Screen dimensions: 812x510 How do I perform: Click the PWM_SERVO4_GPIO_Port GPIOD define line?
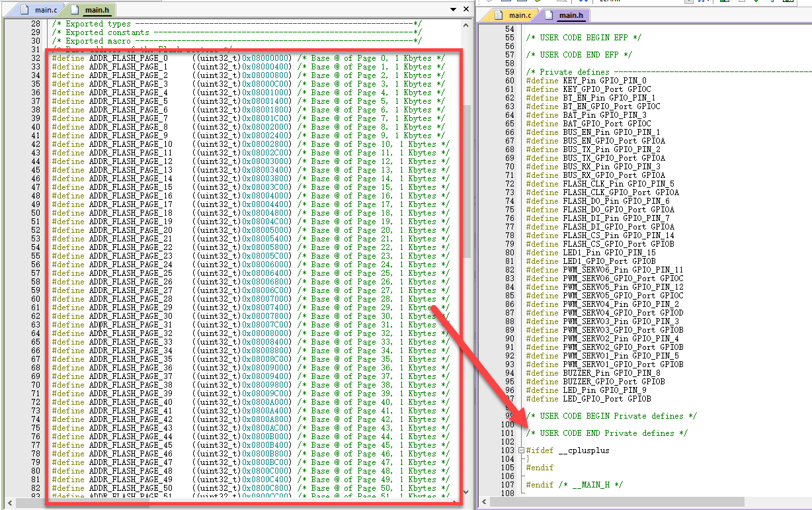tap(605, 313)
